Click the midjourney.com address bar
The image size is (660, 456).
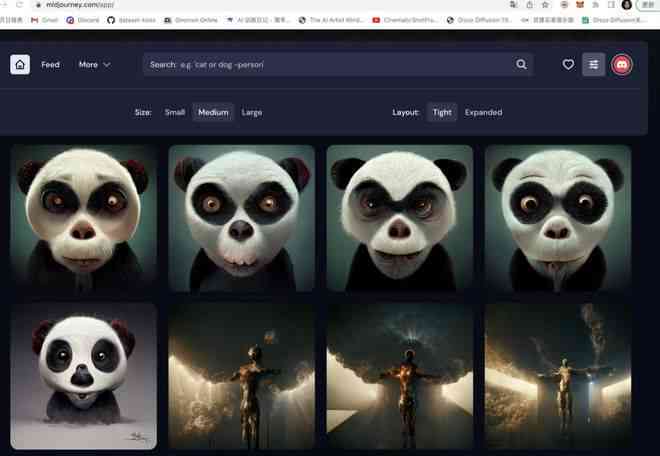click(269, 5)
